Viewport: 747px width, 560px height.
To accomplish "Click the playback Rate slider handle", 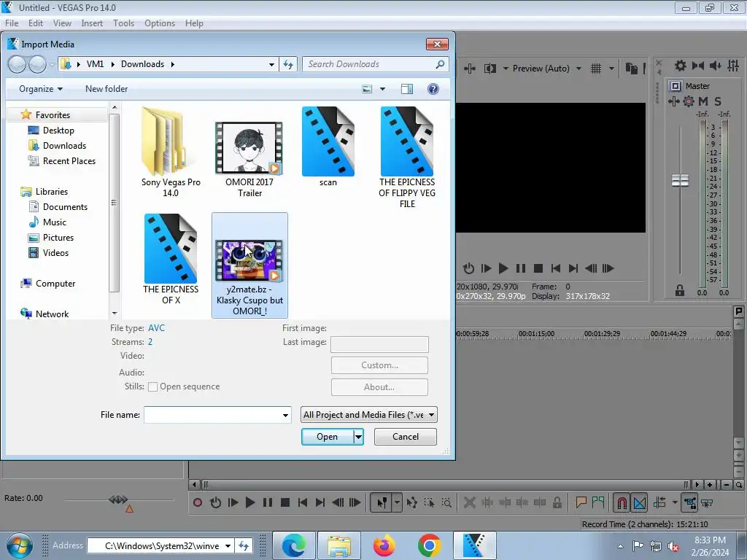I will pos(118,499).
